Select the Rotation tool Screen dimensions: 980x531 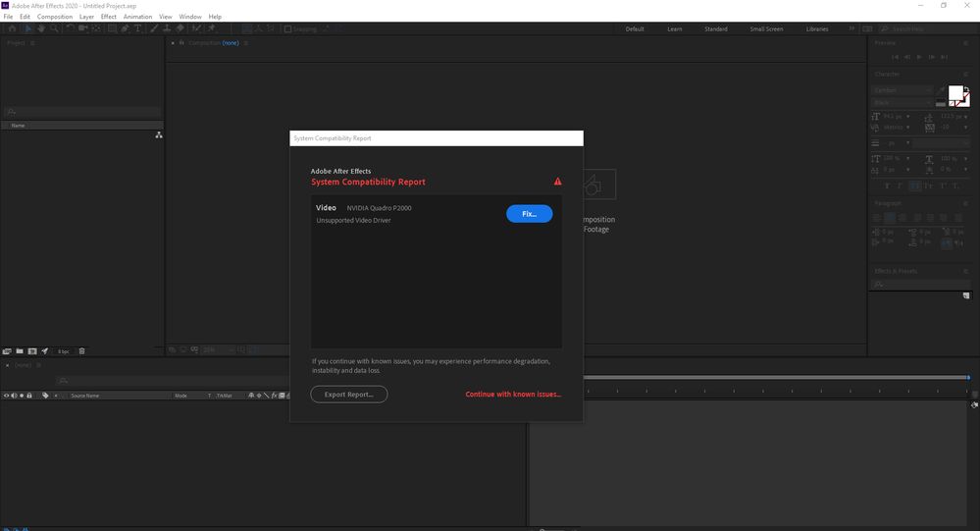(x=70, y=28)
